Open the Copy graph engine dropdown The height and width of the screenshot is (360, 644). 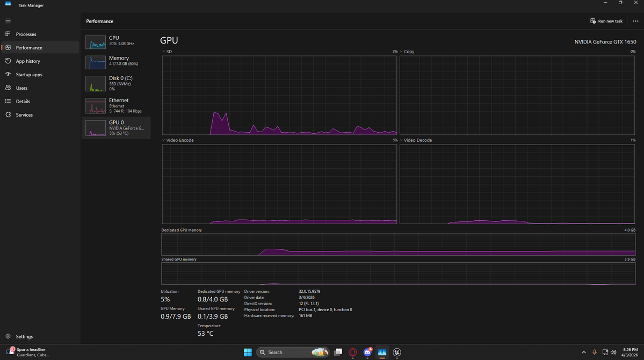[401, 52]
